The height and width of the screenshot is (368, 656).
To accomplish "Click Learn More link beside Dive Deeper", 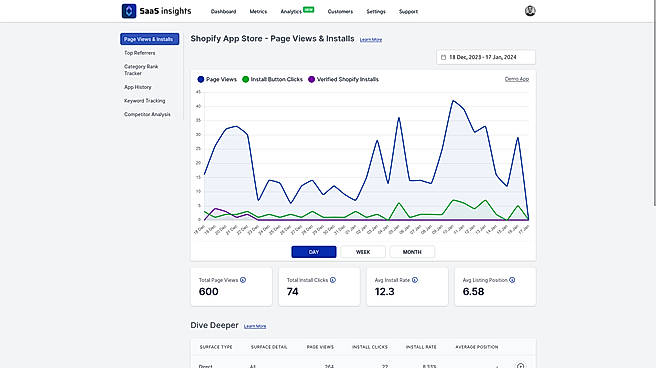I will pyautogui.click(x=255, y=326).
